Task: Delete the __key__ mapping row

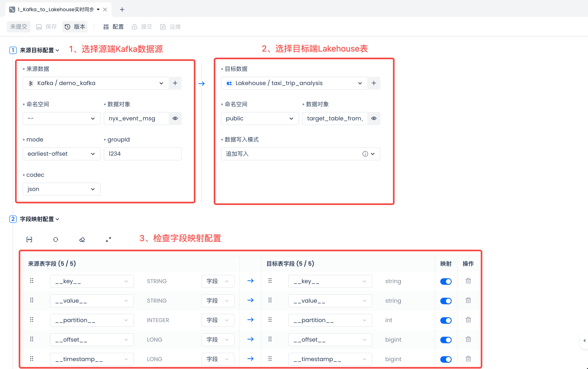Action: 468,281
